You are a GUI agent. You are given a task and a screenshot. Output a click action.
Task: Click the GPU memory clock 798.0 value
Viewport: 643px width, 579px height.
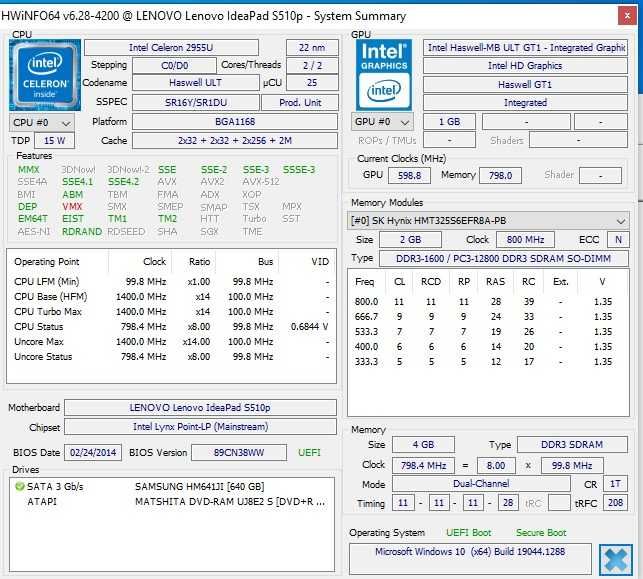click(x=500, y=176)
